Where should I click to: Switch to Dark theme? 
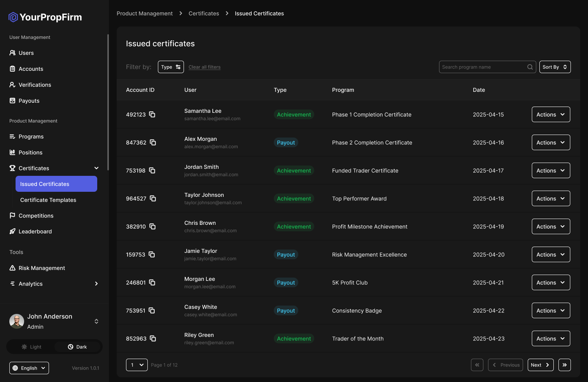click(77, 347)
